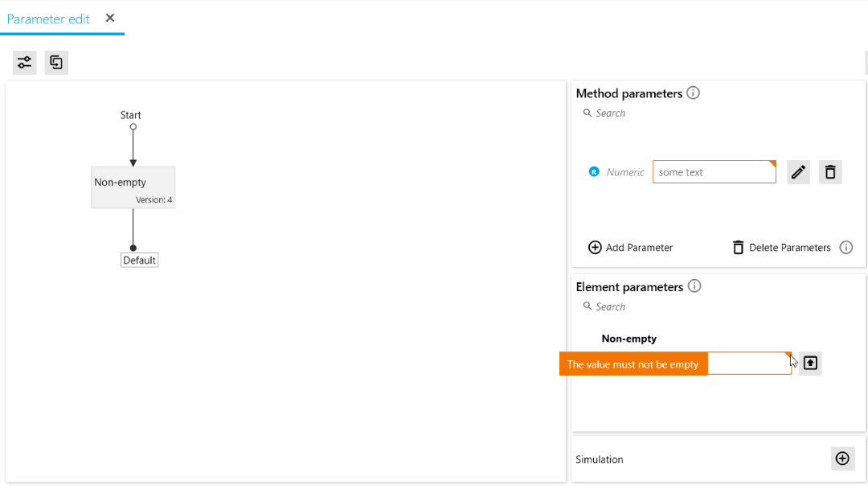This screenshot has width=868, height=489.
Task: Click the empty Non-empty value field
Action: (x=747, y=364)
